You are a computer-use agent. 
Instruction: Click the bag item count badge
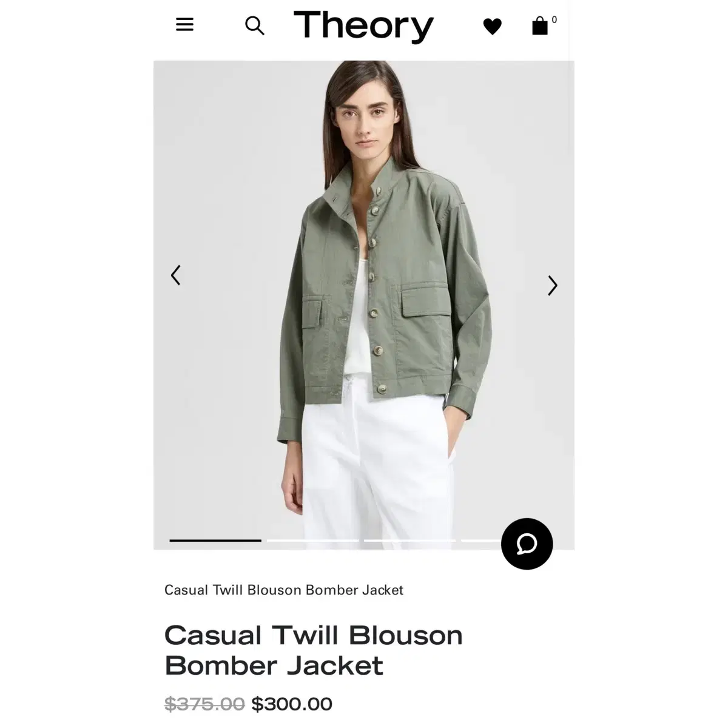tap(554, 20)
